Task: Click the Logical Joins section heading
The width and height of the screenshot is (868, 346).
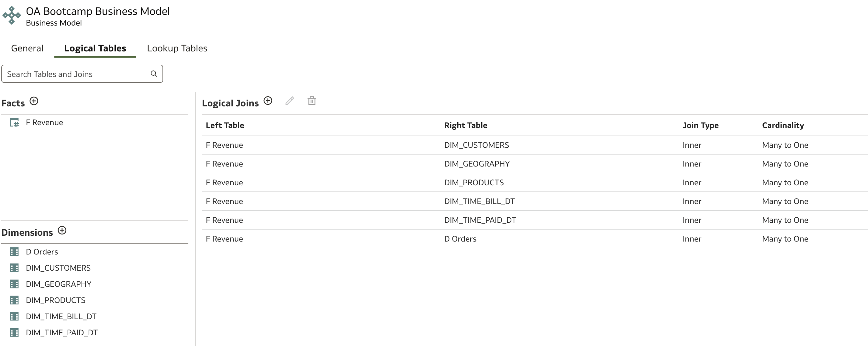Action: pyautogui.click(x=230, y=103)
